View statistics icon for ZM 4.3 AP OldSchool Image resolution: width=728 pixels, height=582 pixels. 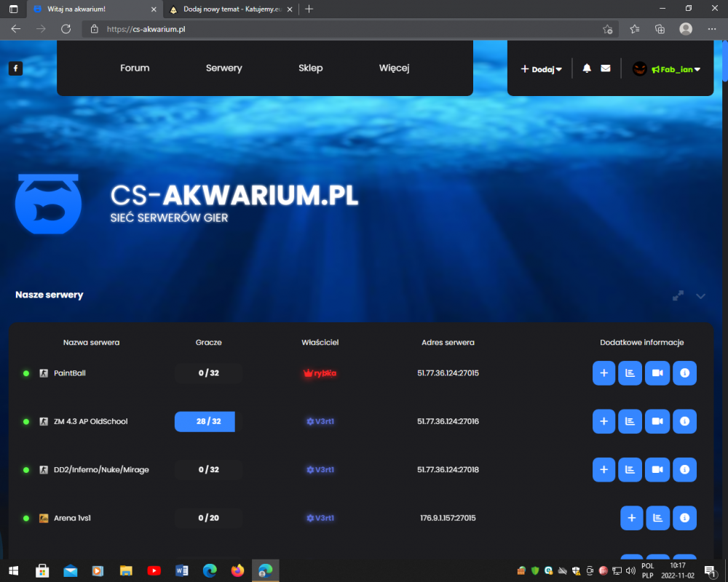[x=630, y=421]
